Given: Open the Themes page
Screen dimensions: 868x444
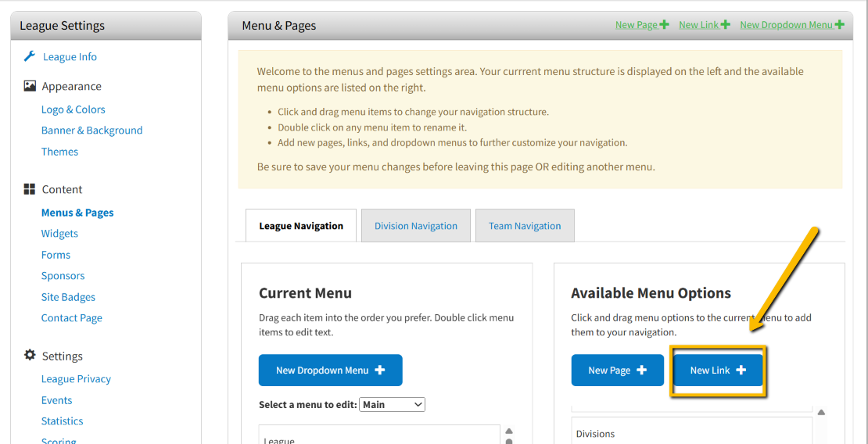Looking at the screenshot, I should [59, 152].
